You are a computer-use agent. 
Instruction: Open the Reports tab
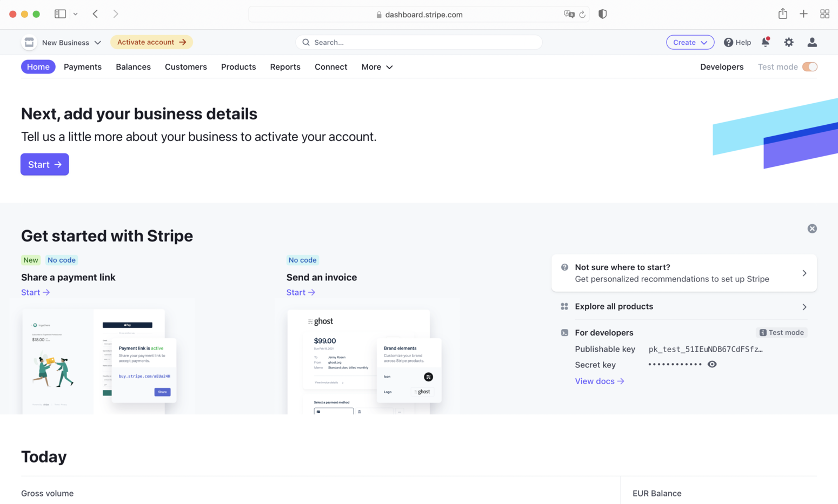pyautogui.click(x=285, y=67)
